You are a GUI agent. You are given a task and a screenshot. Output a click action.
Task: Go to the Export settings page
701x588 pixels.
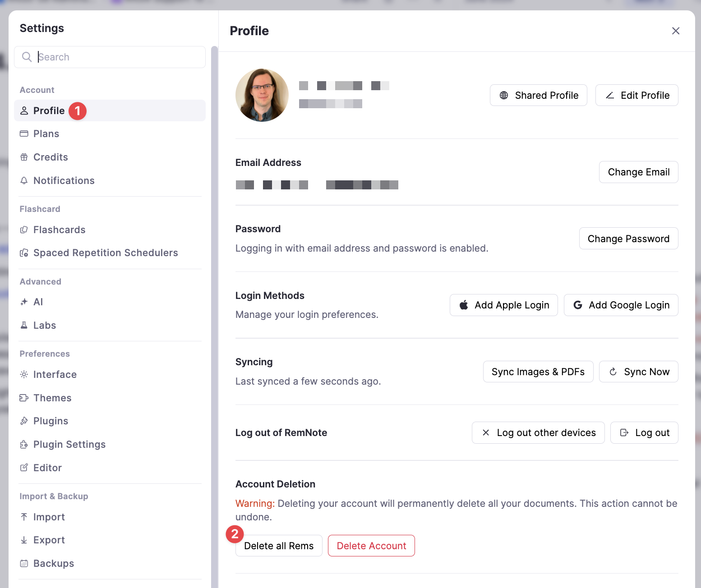pos(49,540)
